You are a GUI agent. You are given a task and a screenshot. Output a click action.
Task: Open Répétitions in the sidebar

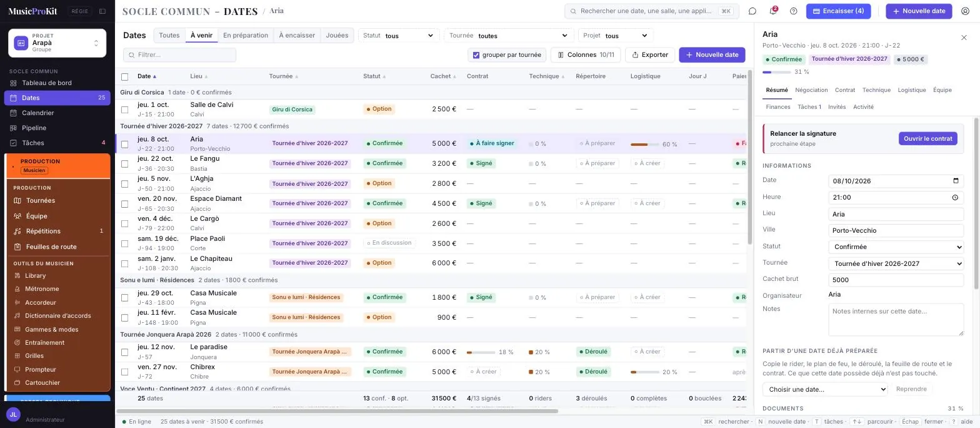click(x=58, y=231)
